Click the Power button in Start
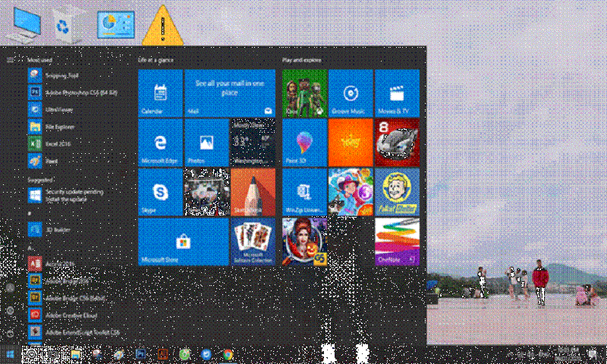This screenshot has height=364, width=607. [10, 333]
